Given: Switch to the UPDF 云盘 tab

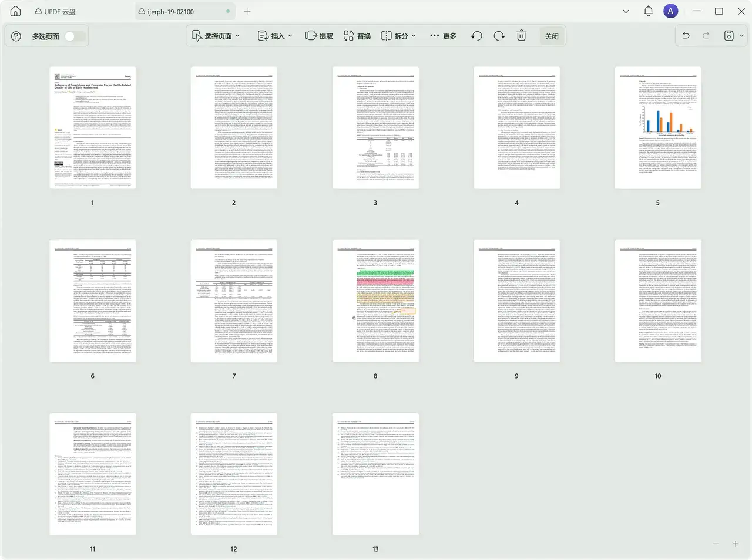Looking at the screenshot, I should 55,11.
